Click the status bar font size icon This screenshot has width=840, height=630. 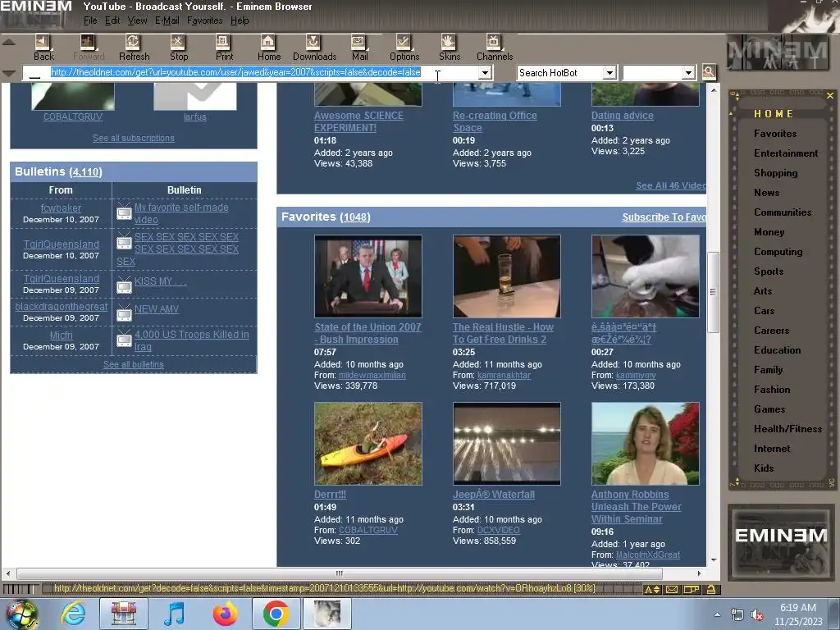(652, 589)
